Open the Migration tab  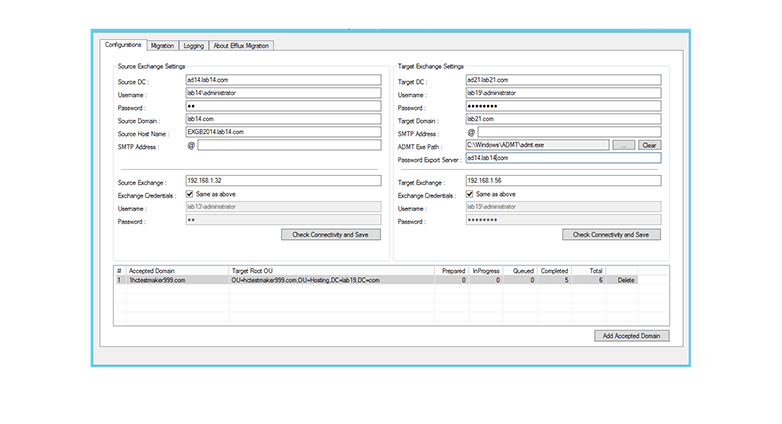coord(162,45)
